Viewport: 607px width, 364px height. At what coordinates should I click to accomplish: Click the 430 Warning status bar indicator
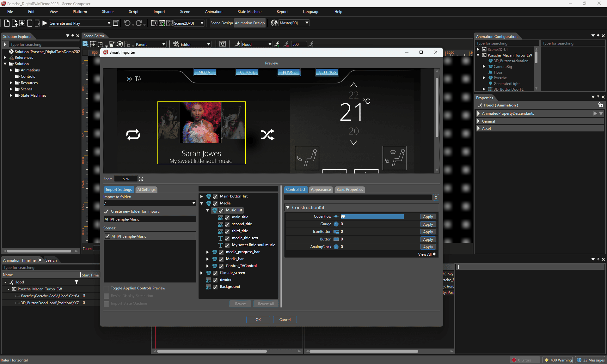558,360
